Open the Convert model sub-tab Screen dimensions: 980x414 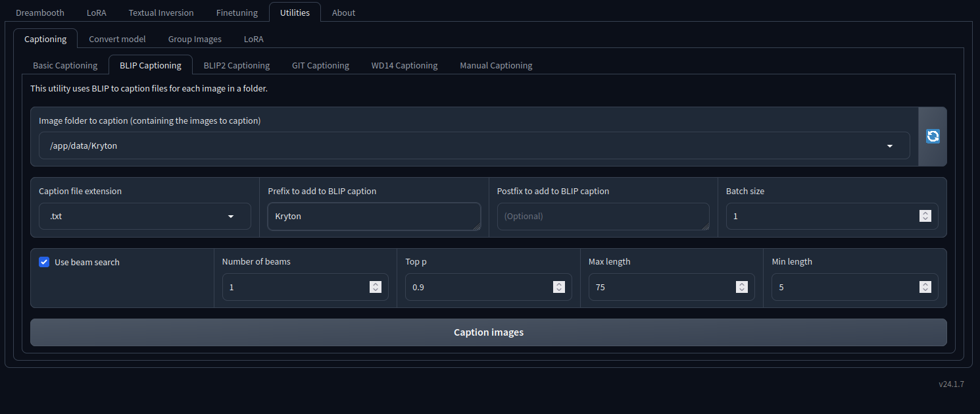click(117, 39)
